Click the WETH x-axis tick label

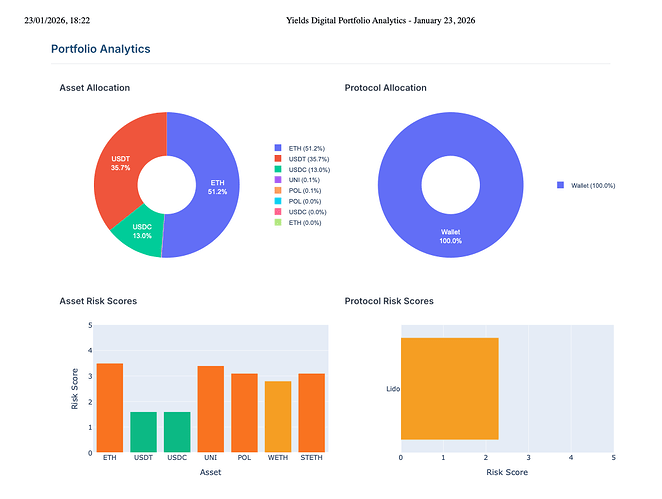tap(278, 458)
